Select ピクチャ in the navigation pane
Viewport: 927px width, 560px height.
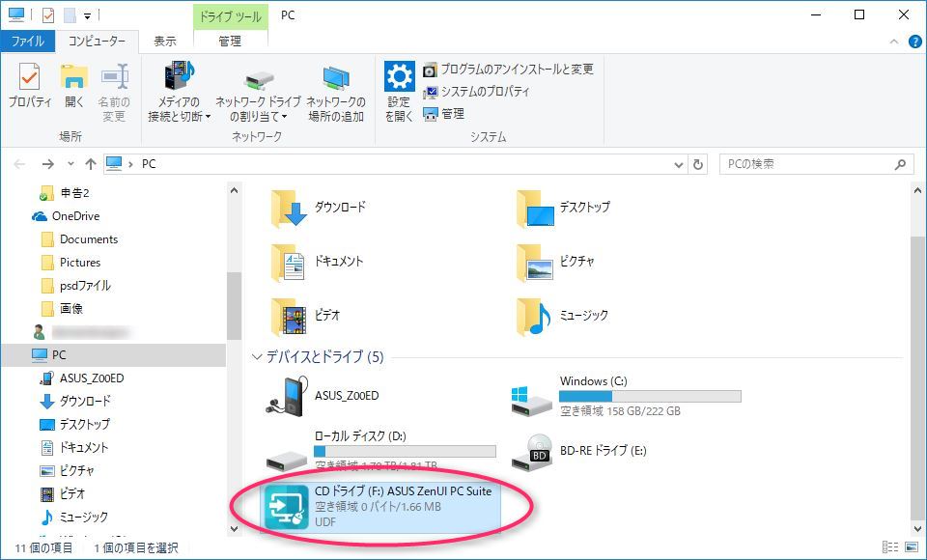click(76, 470)
